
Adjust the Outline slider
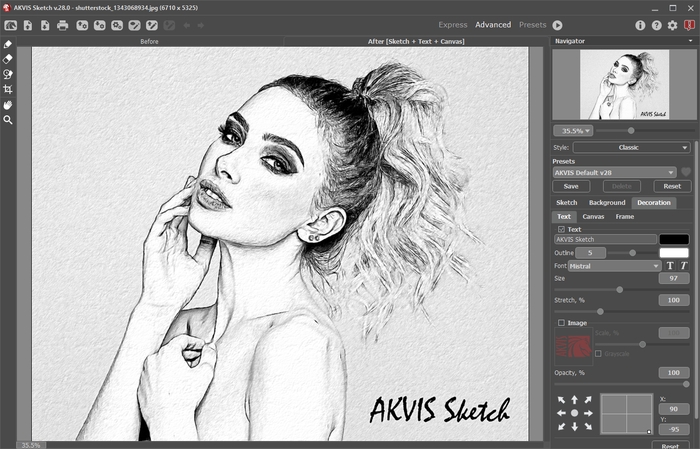tap(633, 253)
